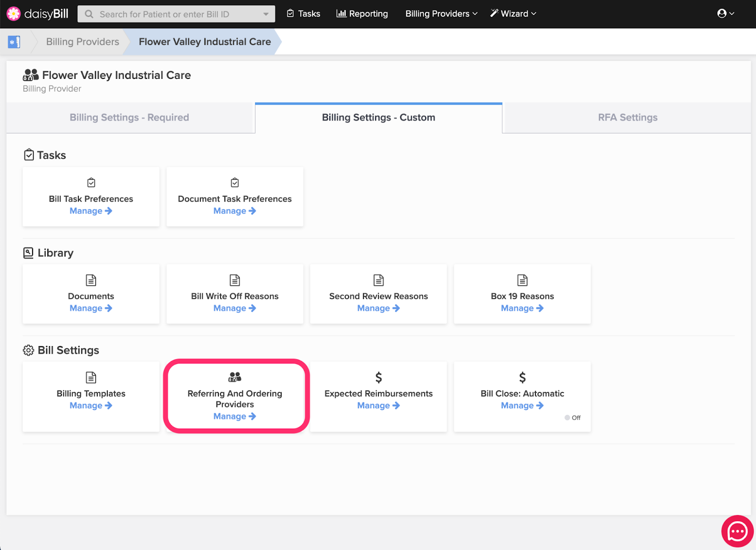The width and height of the screenshot is (756, 550).
Task: Switch to Billing Settings - Required tab
Action: (x=129, y=118)
